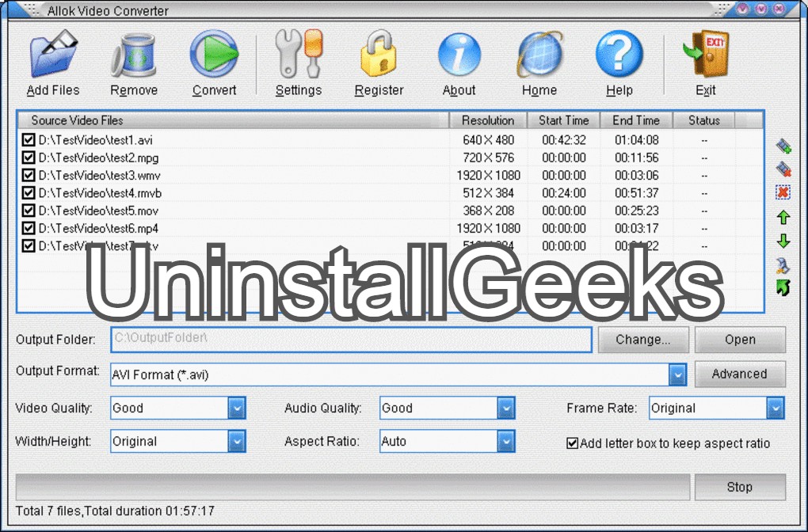This screenshot has width=808, height=532.
Task: Click the 00:51:37 end time cell
Action: click(636, 192)
